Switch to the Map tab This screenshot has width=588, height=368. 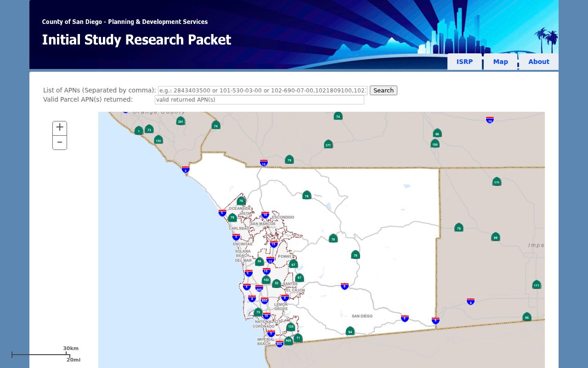point(500,62)
